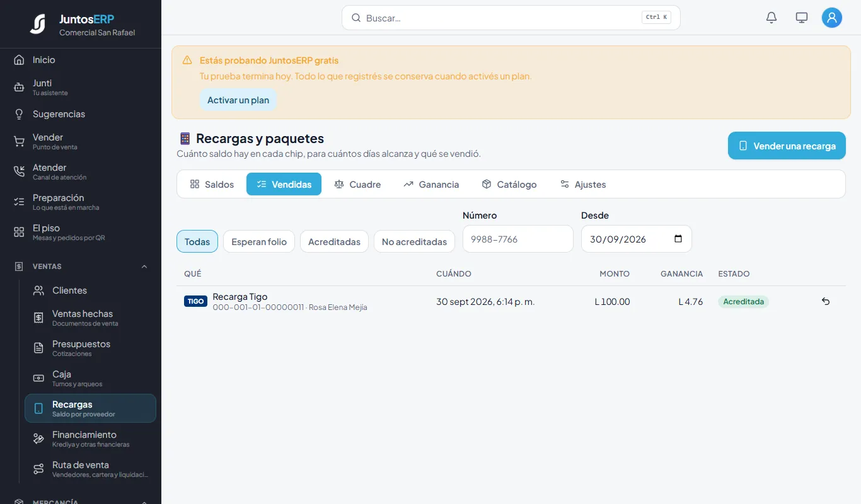Open the Ajustes tab

click(x=583, y=184)
